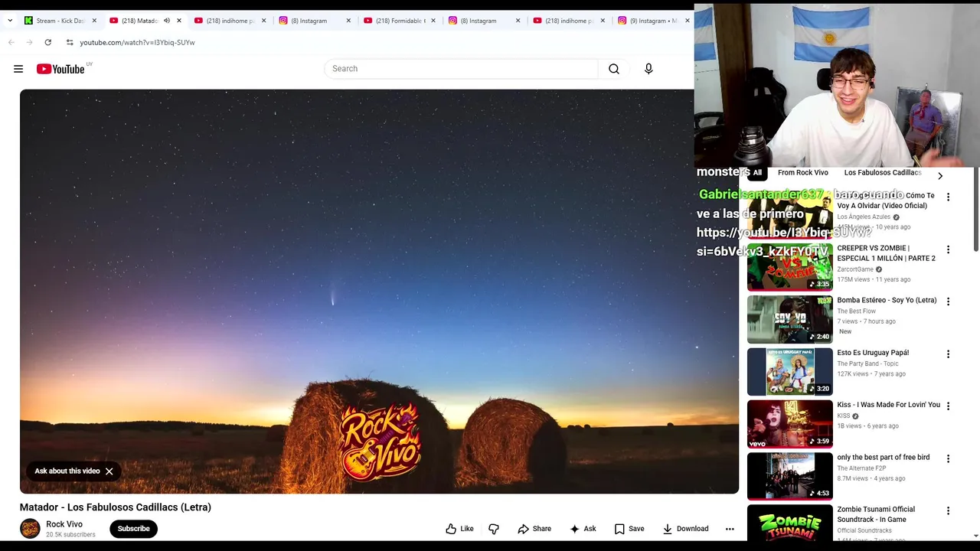Open the Zombie Tsunami thumbnail
This screenshot has width=980, height=551.
789,523
